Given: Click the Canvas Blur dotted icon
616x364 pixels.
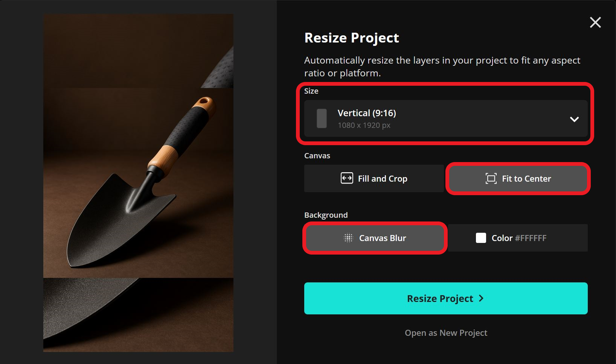Looking at the screenshot, I should pos(349,238).
